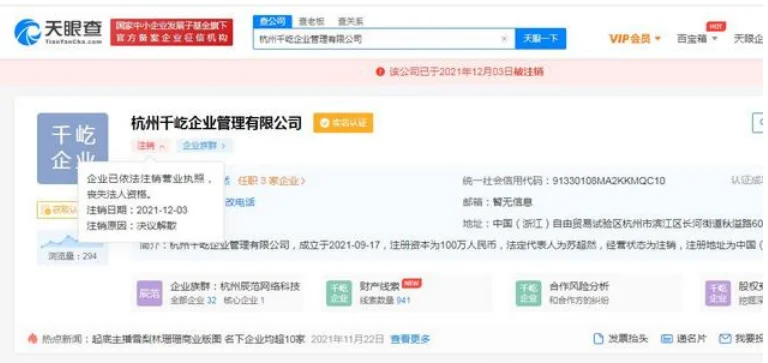Open the green 财产线索 icon
This screenshot has height=363, width=768.
[x=339, y=293]
